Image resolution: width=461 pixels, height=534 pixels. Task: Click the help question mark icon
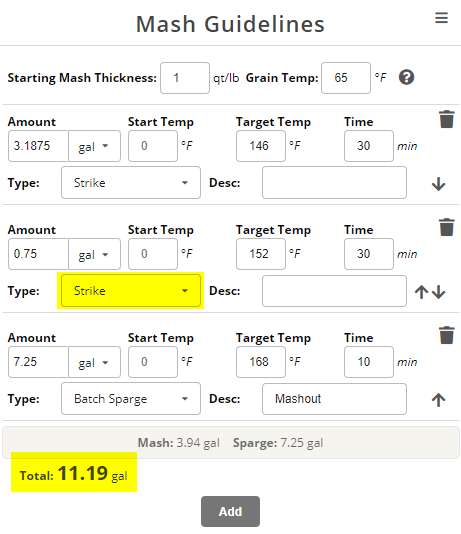(x=406, y=77)
